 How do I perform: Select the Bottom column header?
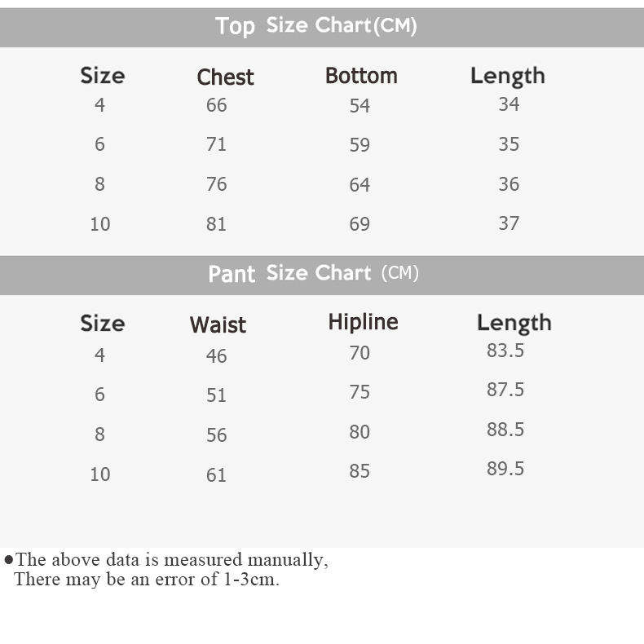click(361, 76)
